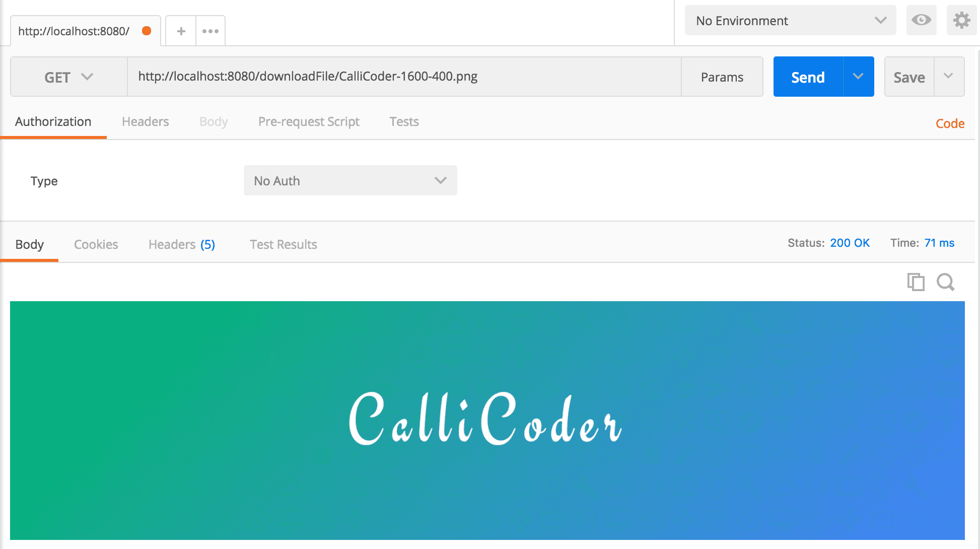
Task: Select the Cookies response tab
Action: tap(96, 244)
